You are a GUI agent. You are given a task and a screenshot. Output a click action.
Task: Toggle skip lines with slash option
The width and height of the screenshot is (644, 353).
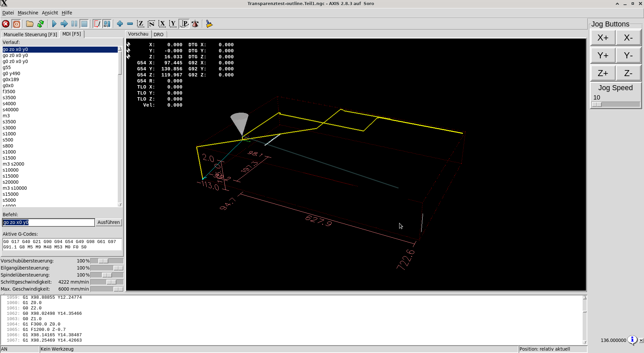coord(97,24)
